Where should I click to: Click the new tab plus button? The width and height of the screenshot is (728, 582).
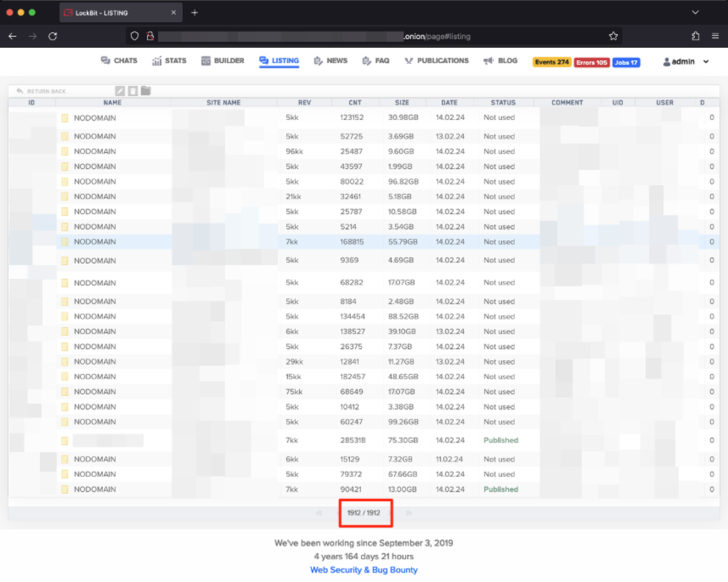click(195, 12)
